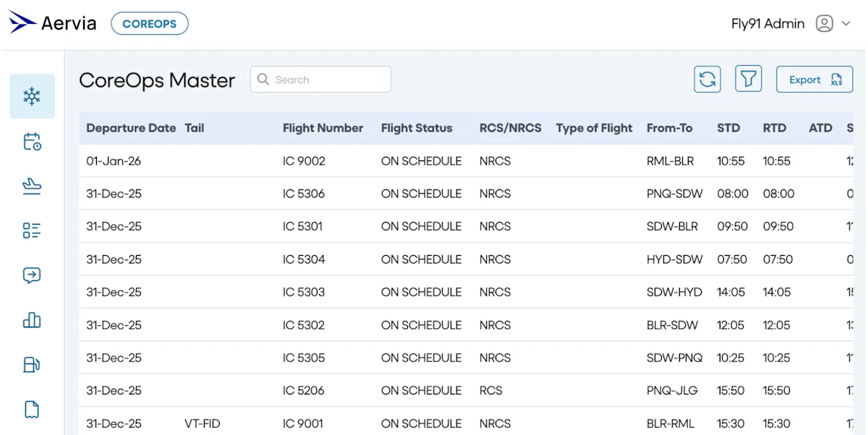The image size is (868, 435).
Task: Click the ATD column header
Action: [x=820, y=128]
